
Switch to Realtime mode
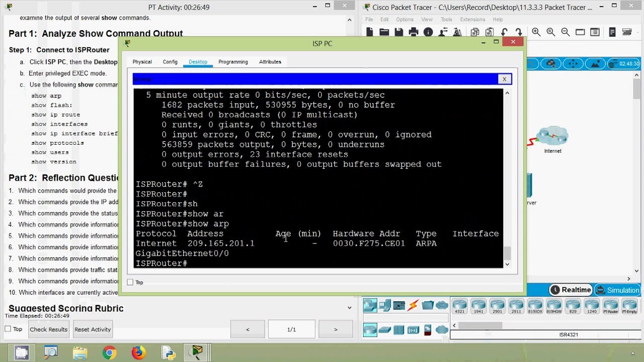coord(571,290)
